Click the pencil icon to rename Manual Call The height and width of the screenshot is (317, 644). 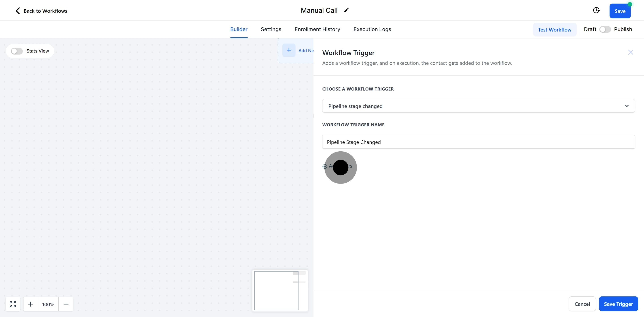coord(347,10)
